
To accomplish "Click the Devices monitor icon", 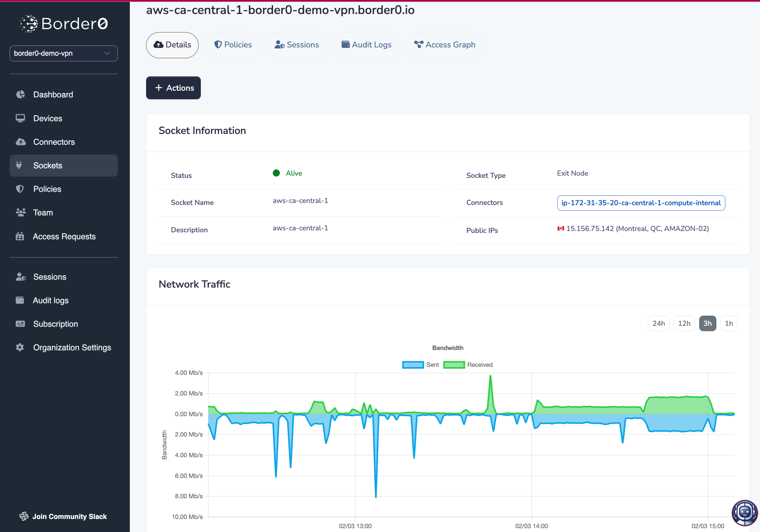I will 20,118.
